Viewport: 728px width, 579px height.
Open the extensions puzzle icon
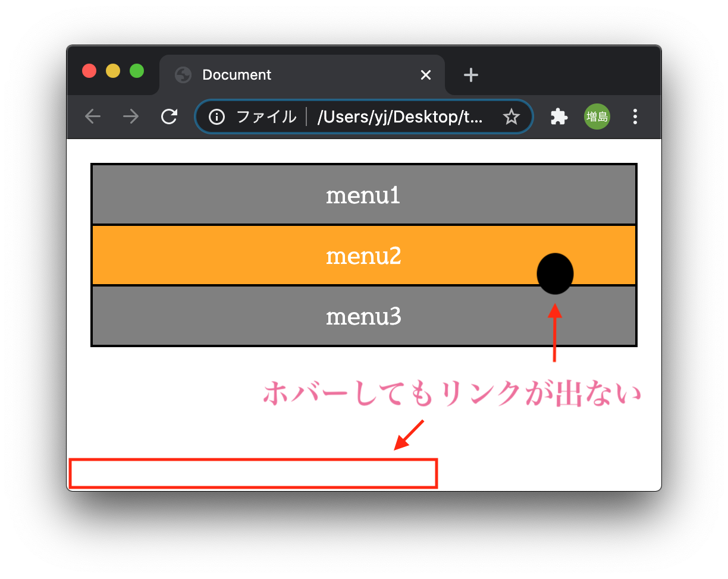point(558,117)
